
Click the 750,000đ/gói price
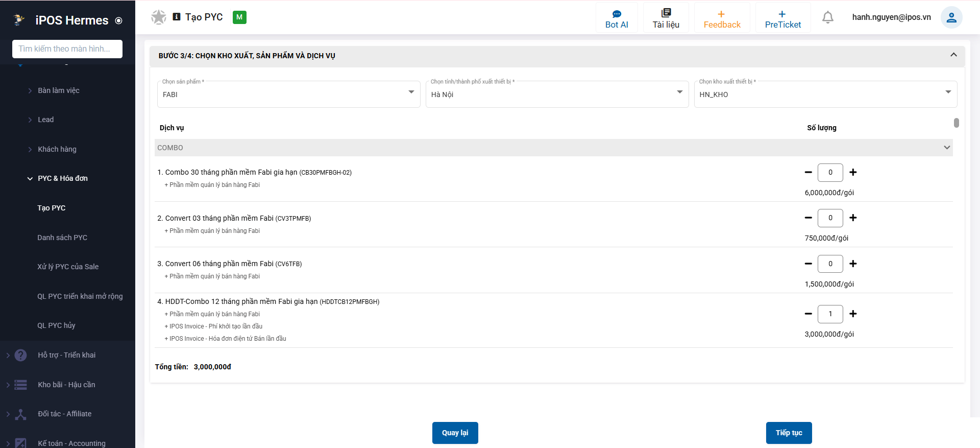click(x=827, y=238)
